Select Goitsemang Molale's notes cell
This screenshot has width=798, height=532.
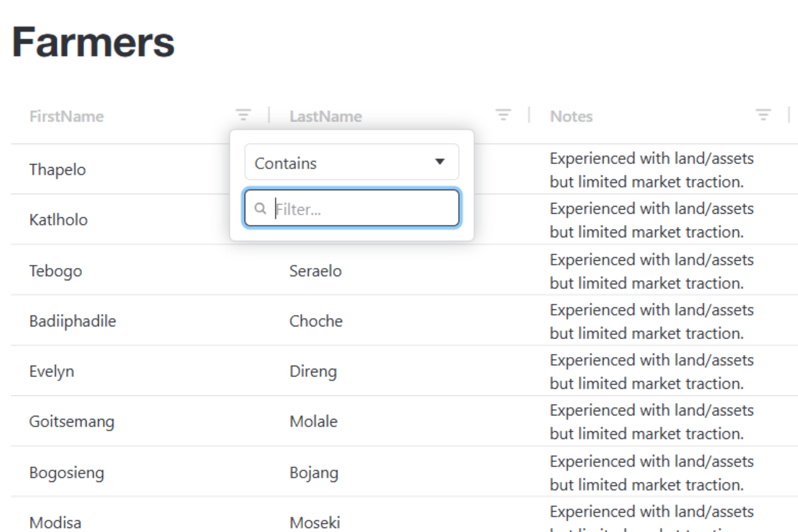pos(651,422)
